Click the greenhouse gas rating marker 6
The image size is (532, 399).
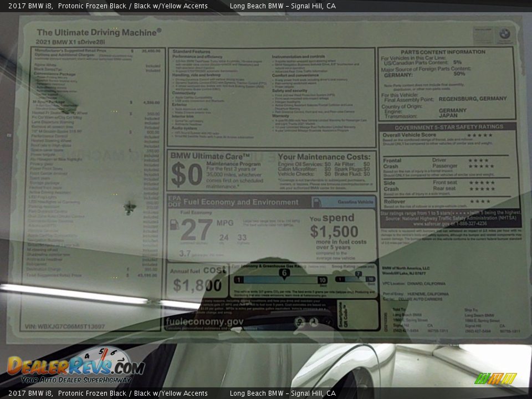click(x=284, y=273)
